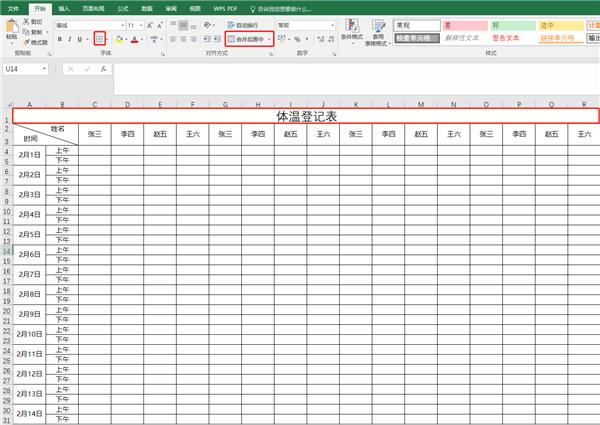Switch to the Insert (插入) tab
The width and height of the screenshot is (600, 425).
pyautogui.click(x=63, y=7)
